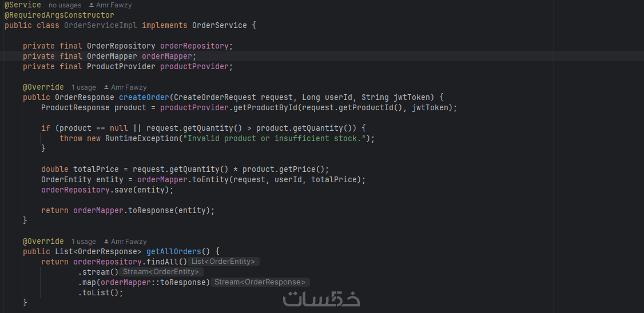
Task: Click the @RequiredArgsConstructor annotation
Action: tap(59, 15)
